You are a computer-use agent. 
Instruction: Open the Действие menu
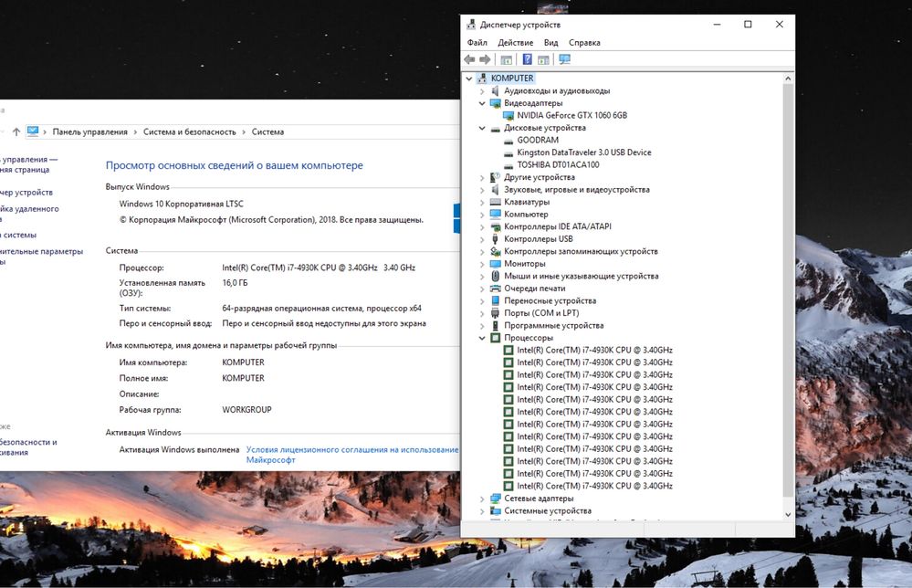coord(515,43)
